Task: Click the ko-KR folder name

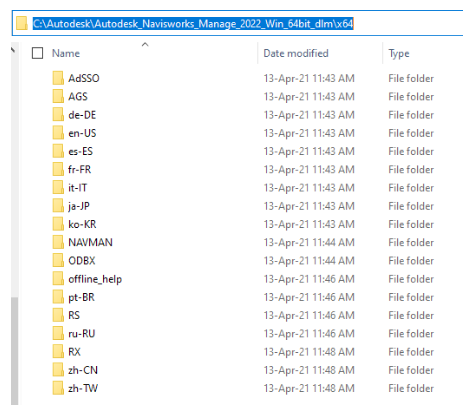Action: 82,224
